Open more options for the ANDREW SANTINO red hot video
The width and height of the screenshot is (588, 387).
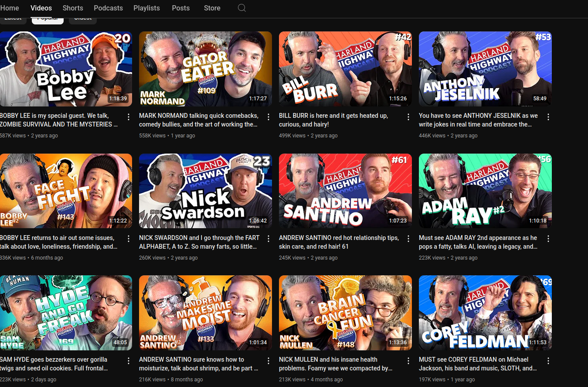point(408,239)
